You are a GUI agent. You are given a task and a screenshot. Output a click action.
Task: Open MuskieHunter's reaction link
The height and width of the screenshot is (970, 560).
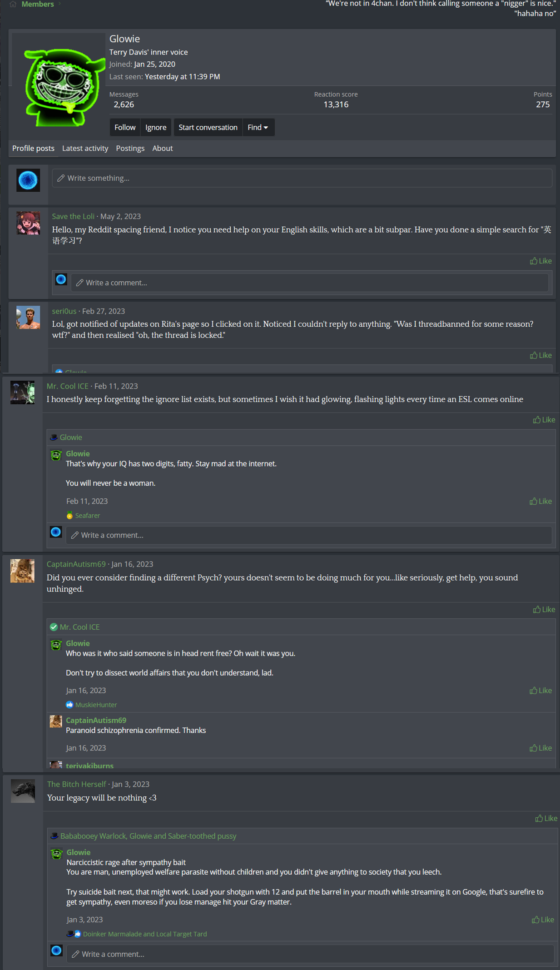(96, 705)
